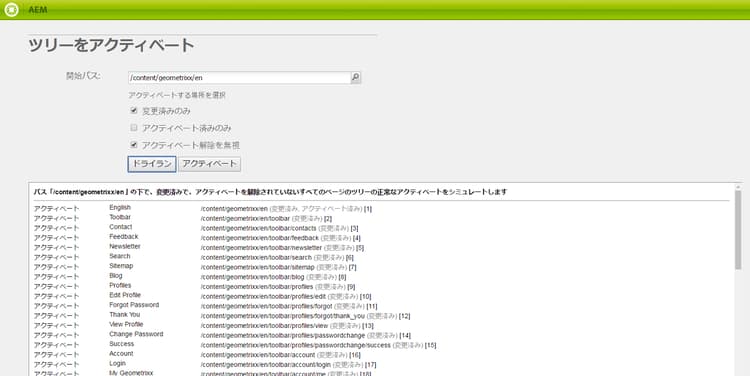750x376 pixels.
Task: Click path /content/geometrixx/en/toolbar [2]
Action: pos(266,219)
